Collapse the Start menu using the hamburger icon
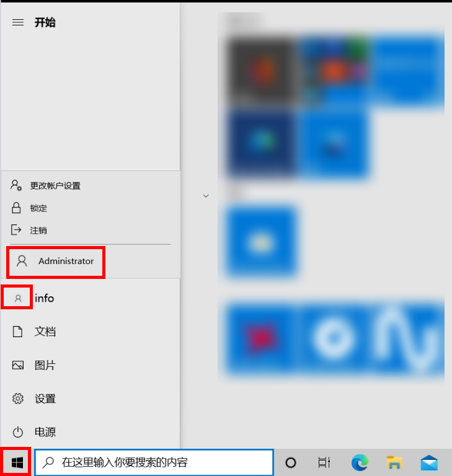Viewport: 452px width, 476px height. 18,22
